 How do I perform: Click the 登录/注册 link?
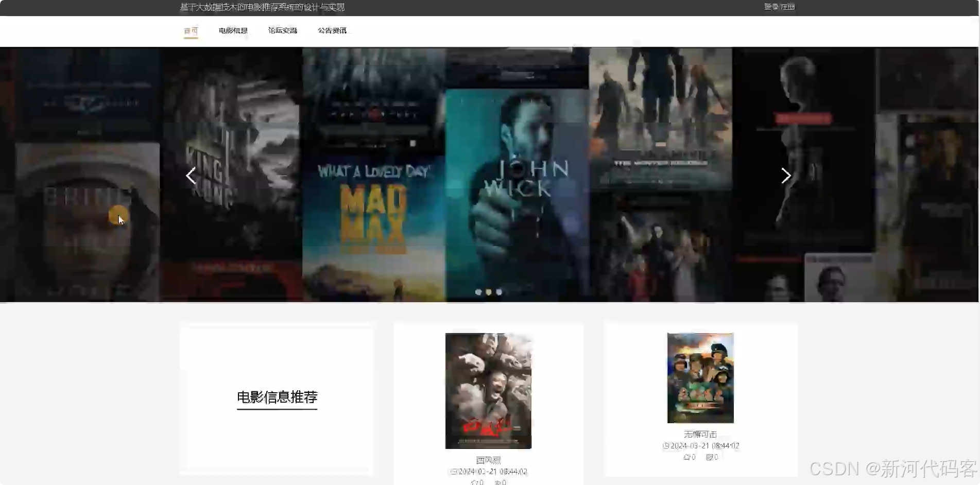779,7
